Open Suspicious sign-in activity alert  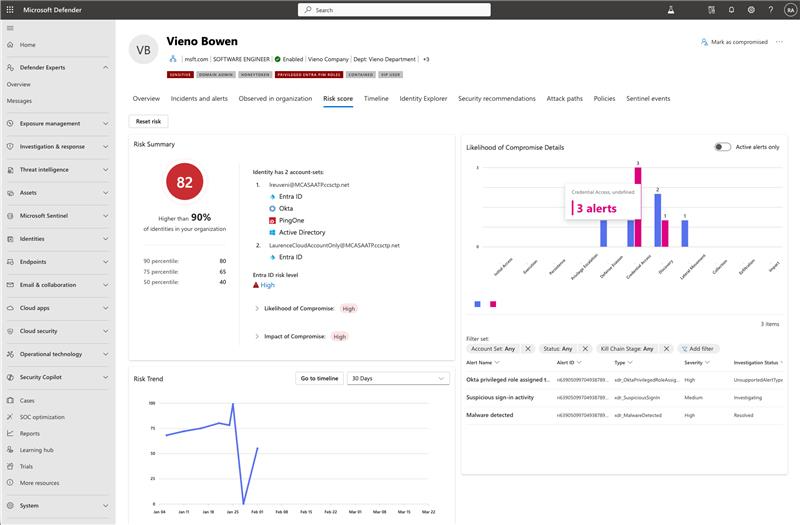(500, 397)
